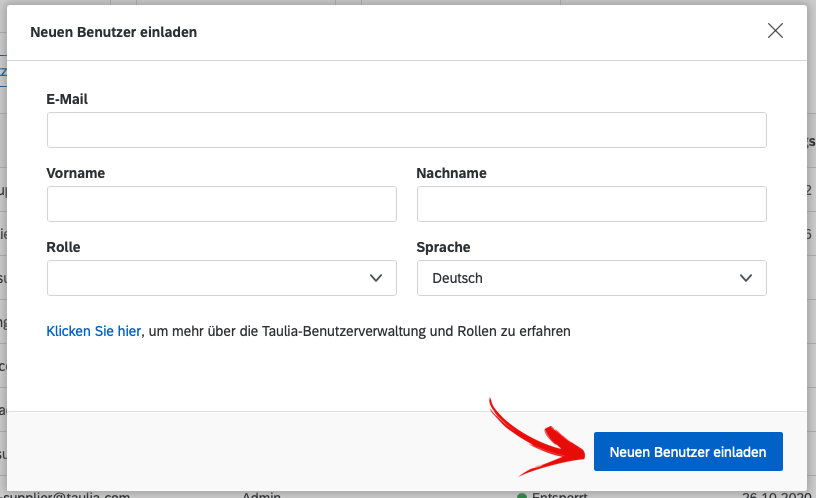Focus the Nachname text field
Image resolution: width=816 pixels, height=498 pixels.
[x=591, y=204]
